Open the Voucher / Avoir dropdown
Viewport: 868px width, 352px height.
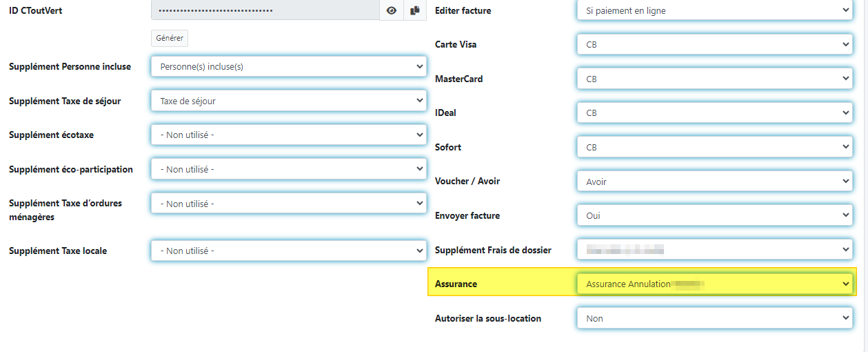(714, 182)
